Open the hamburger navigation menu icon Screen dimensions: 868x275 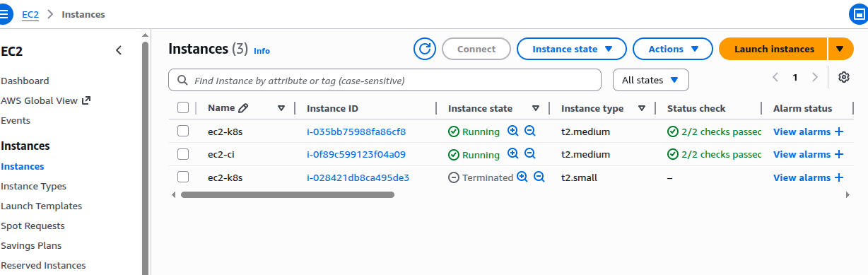[4, 13]
